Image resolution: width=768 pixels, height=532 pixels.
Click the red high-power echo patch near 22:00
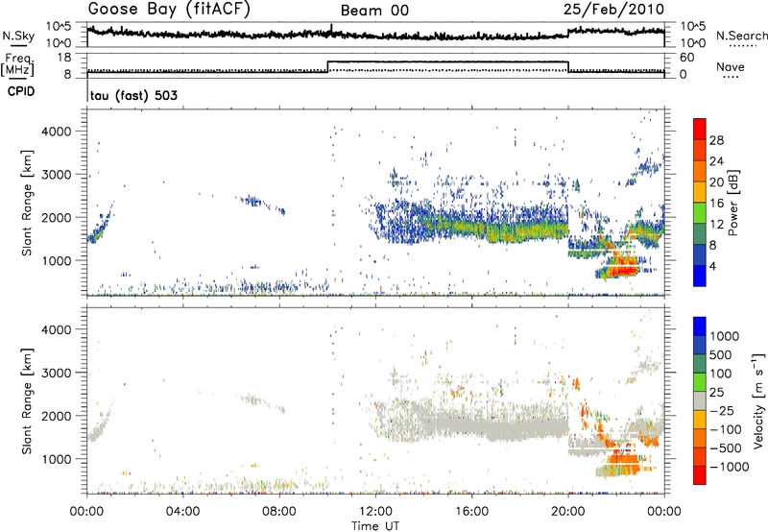click(x=621, y=270)
